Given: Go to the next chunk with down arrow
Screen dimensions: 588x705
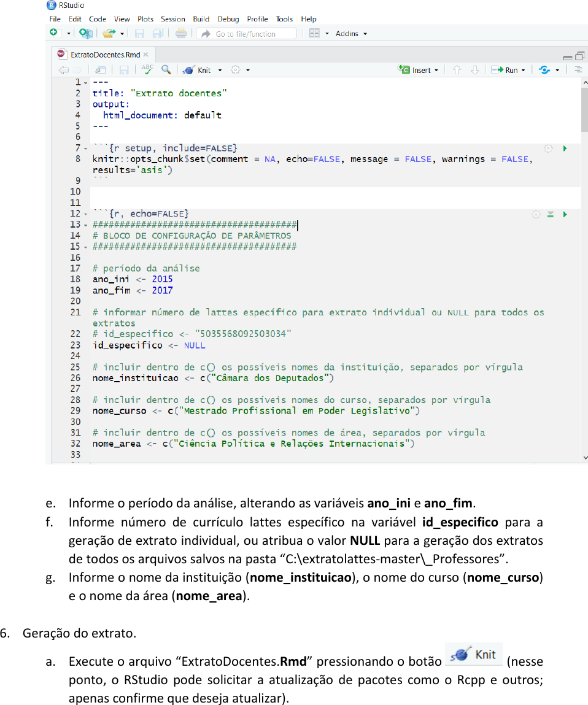Looking at the screenshot, I should point(474,70).
